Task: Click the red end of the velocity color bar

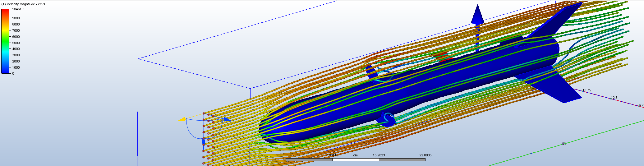Action: 5,11
